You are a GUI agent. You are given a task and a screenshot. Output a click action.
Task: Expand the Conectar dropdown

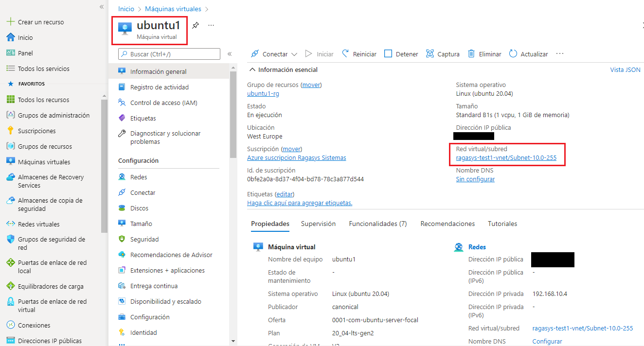click(x=274, y=54)
